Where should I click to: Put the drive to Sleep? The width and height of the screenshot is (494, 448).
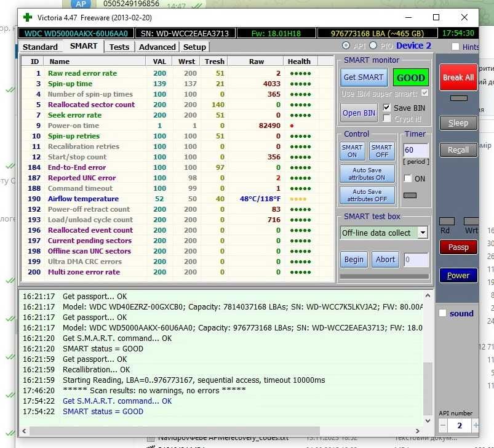pyautogui.click(x=458, y=123)
